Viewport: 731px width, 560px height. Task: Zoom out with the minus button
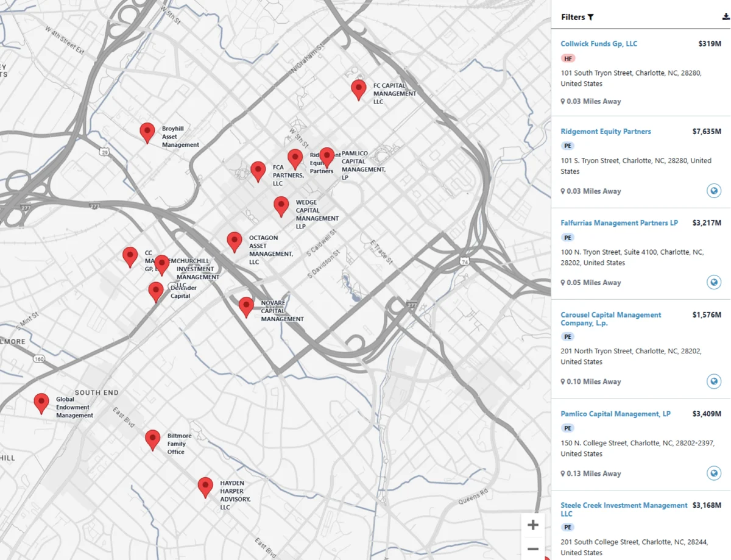[x=533, y=548]
